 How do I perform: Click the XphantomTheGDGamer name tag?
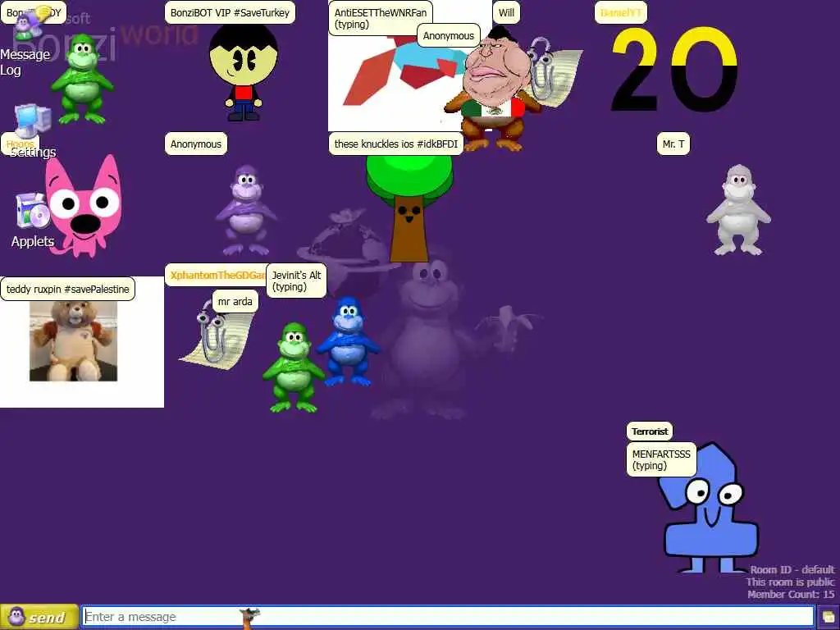(x=216, y=276)
